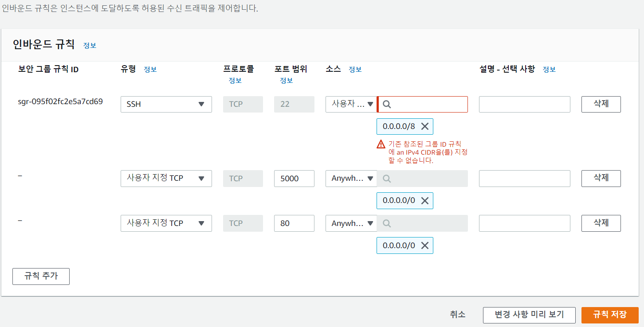The width and height of the screenshot is (644, 327).
Task: Open the SSH type dropdown
Action: (166, 104)
